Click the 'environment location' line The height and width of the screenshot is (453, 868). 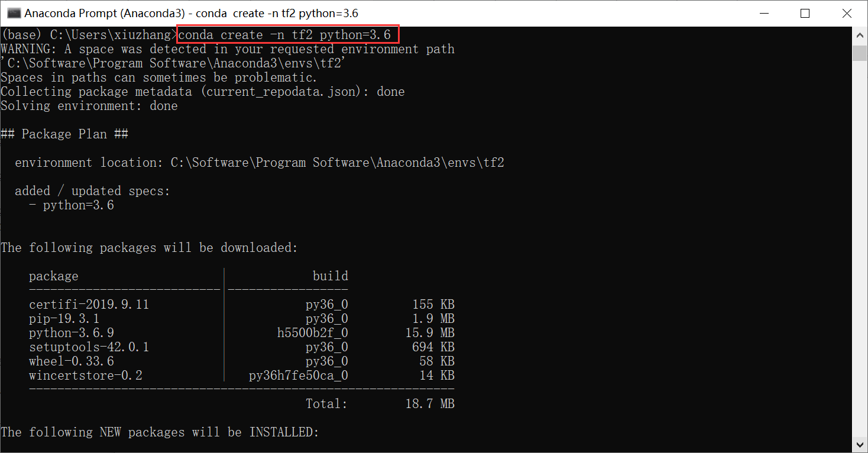click(260, 163)
